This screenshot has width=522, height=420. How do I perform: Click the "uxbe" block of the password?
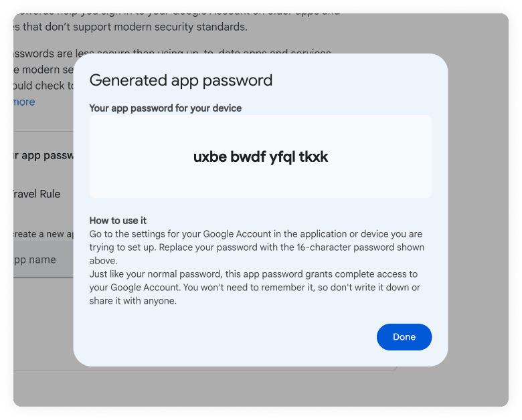(x=209, y=157)
